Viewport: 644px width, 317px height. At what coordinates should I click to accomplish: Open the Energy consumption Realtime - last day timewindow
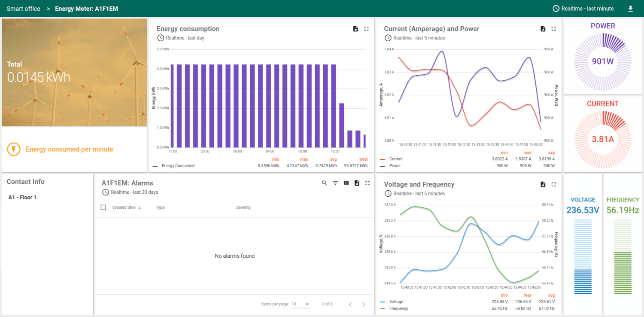(x=181, y=38)
